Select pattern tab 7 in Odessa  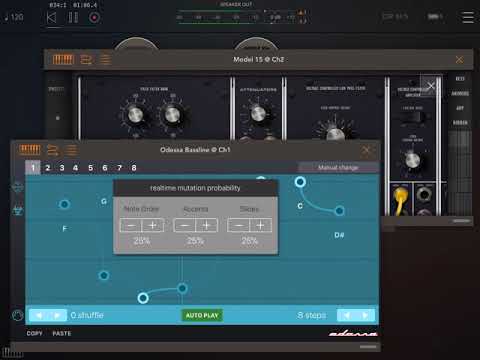[x=119, y=168]
